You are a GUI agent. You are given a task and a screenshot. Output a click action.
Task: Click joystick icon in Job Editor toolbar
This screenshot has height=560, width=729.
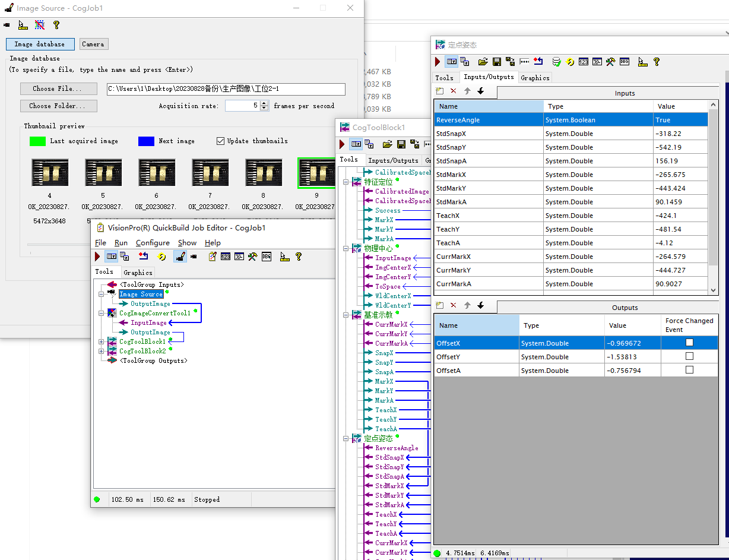click(x=180, y=257)
